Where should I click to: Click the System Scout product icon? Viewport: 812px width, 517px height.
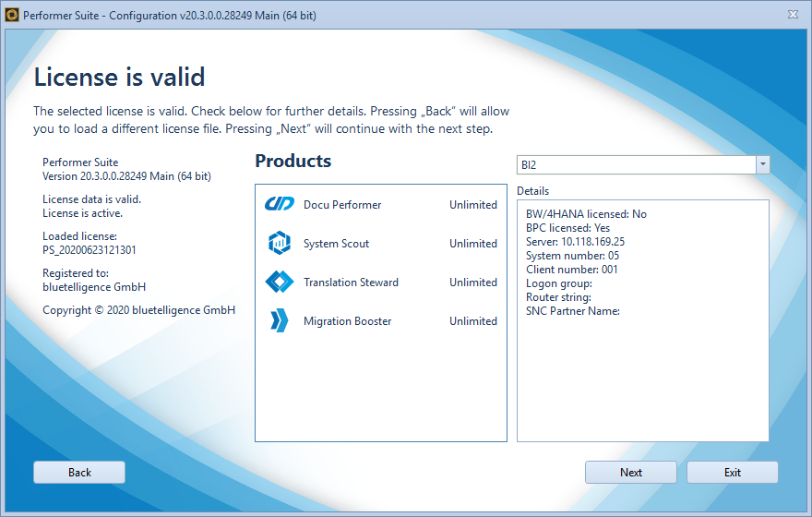click(x=279, y=244)
